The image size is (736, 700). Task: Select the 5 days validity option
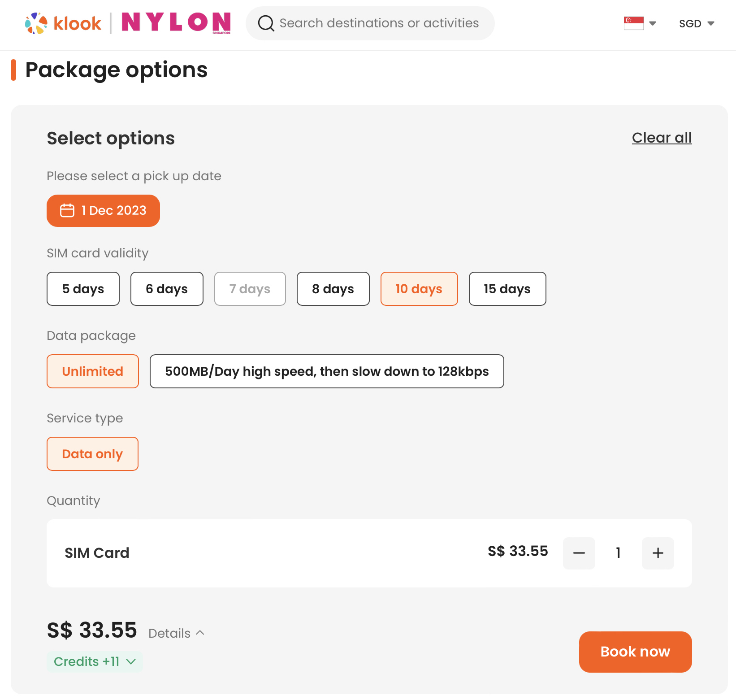[83, 289]
